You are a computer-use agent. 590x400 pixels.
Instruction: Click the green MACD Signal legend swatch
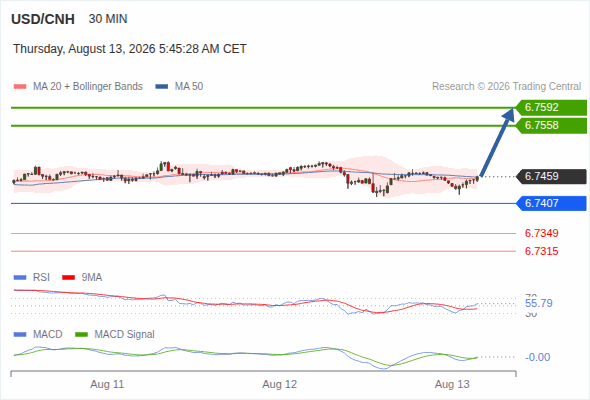point(82,335)
